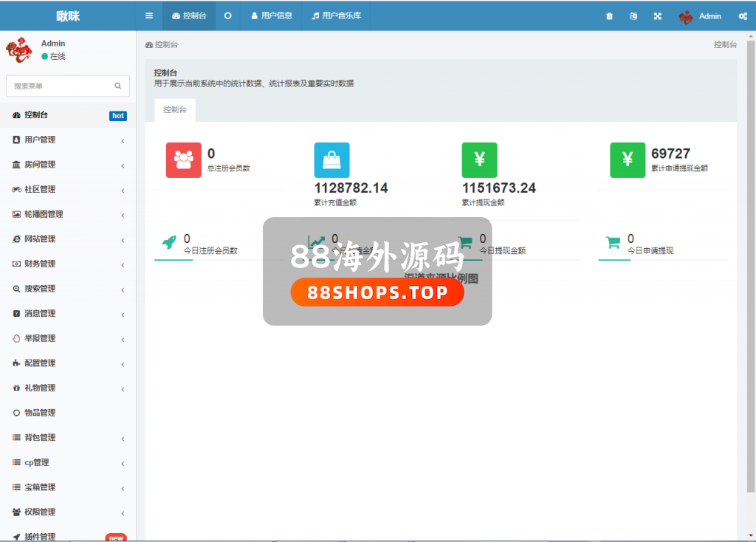Toggle fullscreen mode icon
This screenshot has width=756, height=542.
pyautogui.click(x=657, y=16)
